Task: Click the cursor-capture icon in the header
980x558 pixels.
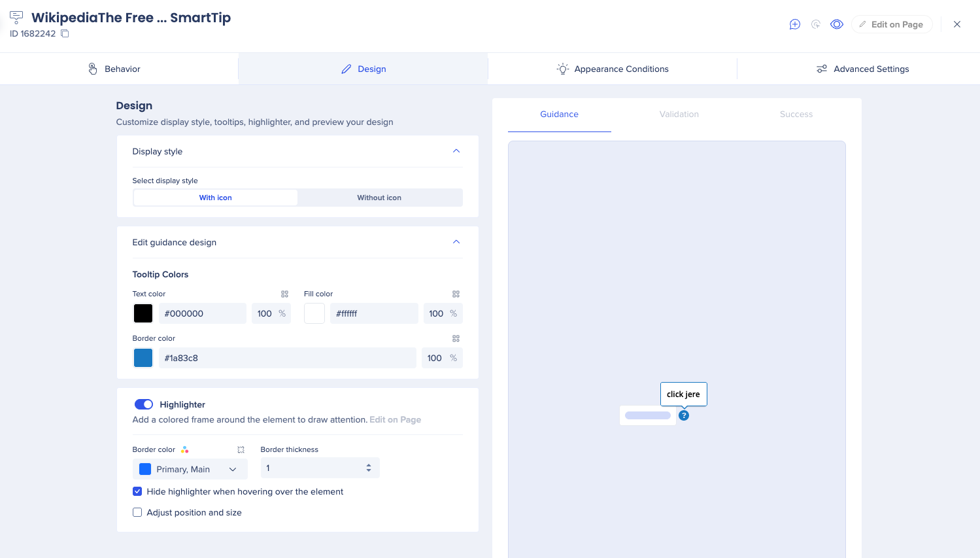Action: coord(816,24)
